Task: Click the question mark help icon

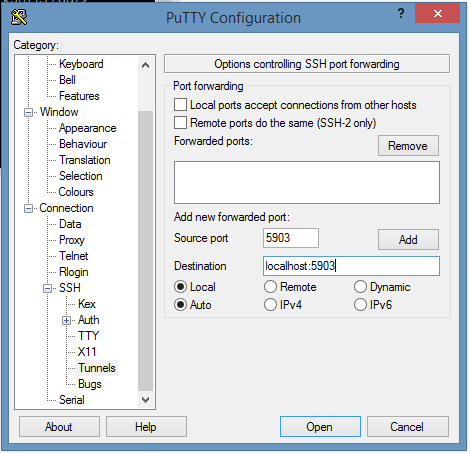Action: coord(401,14)
